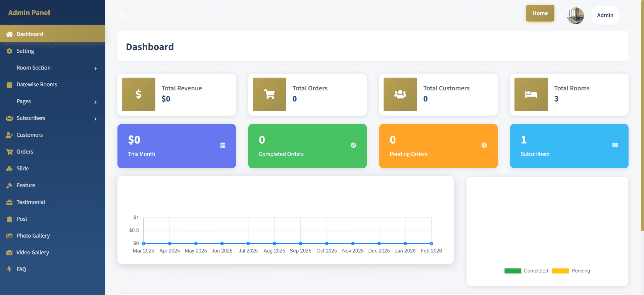Click the Mar 2025 chart data point
Screen dimensions: 644x295
coord(144,244)
